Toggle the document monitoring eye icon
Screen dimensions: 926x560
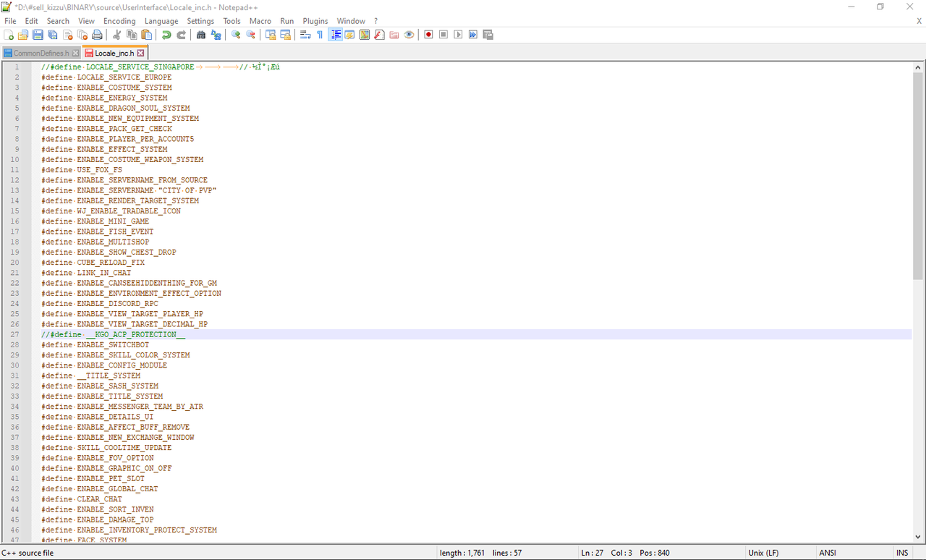pyautogui.click(x=409, y=35)
